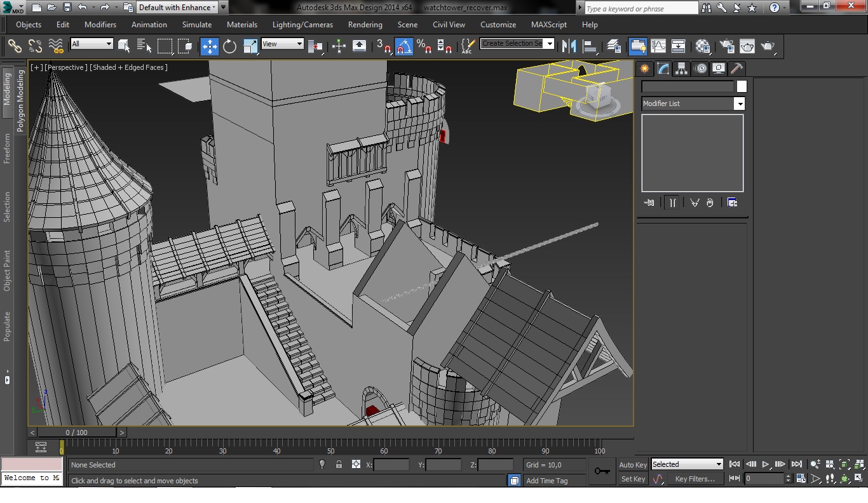Open the Curve Editor from toolbar
The width and height of the screenshot is (868, 503).
658,46
